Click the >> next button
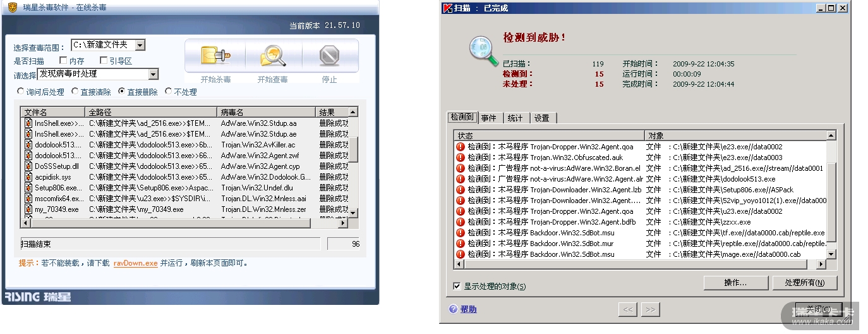Image resolution: width=868 pixels, height=334 pixels. point(650,309)
